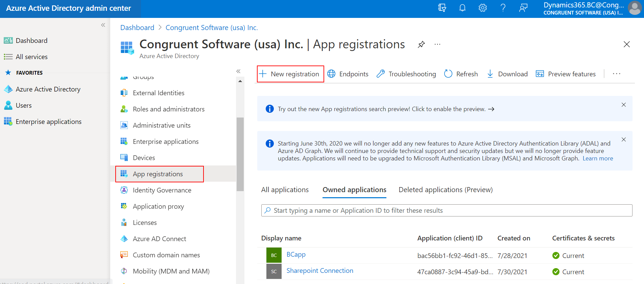Open Custom domain names
The image size is (644, 284).
[166, 255]
